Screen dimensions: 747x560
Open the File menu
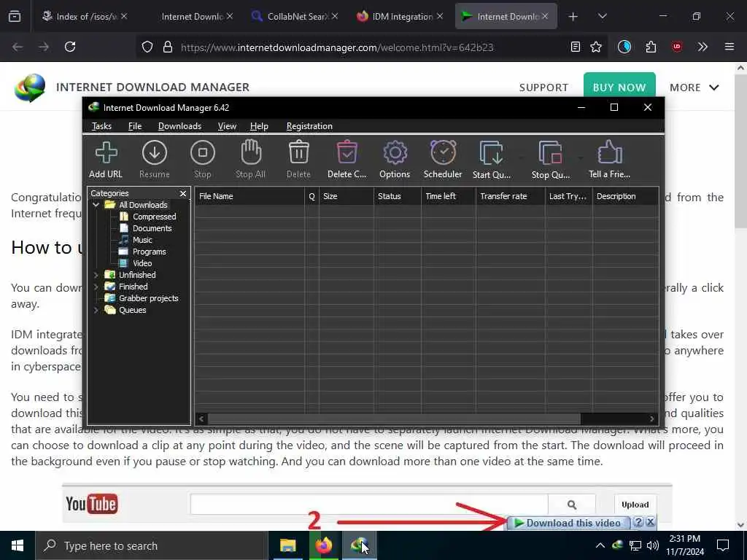135,126
